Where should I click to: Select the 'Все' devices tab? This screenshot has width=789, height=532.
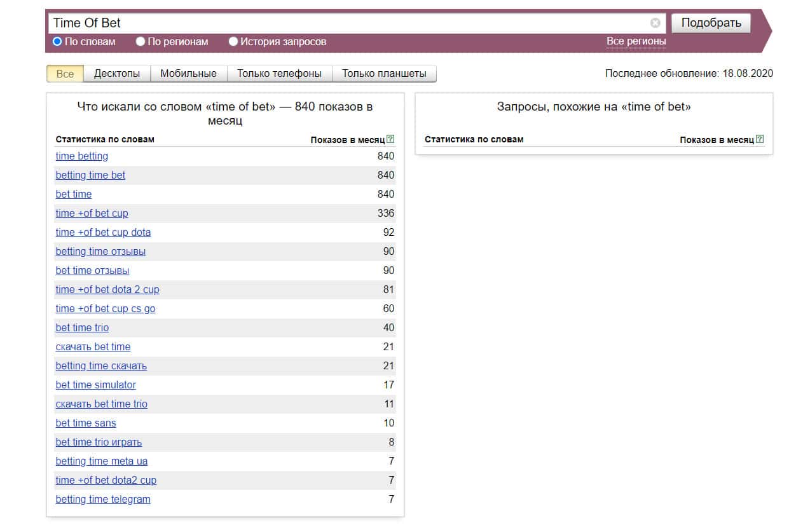65,74
